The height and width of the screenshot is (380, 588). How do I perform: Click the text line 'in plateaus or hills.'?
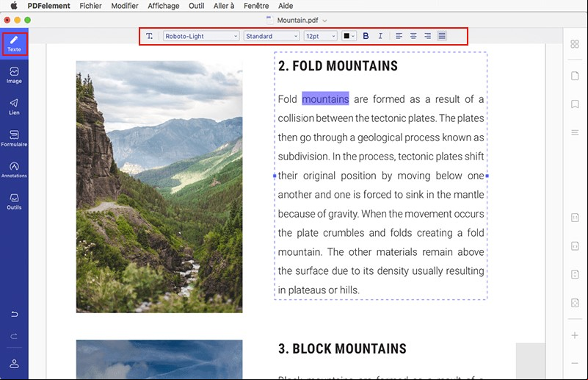click(x=319, y=290)
